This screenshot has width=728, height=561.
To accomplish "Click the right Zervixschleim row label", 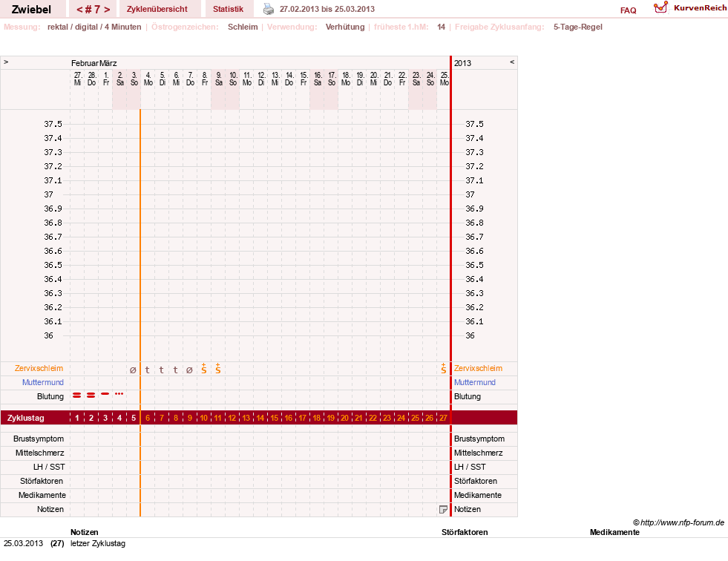I will [x=478, y=368].
